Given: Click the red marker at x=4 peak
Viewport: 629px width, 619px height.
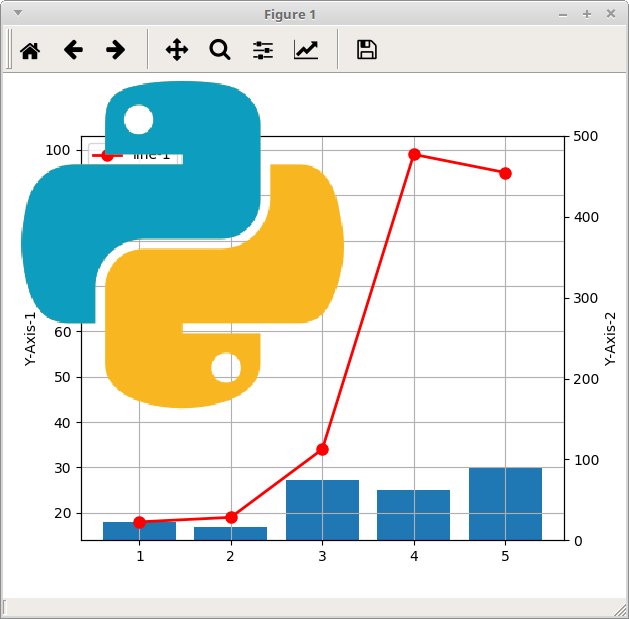Looking at the screenshot, I should tap(414, 154).
